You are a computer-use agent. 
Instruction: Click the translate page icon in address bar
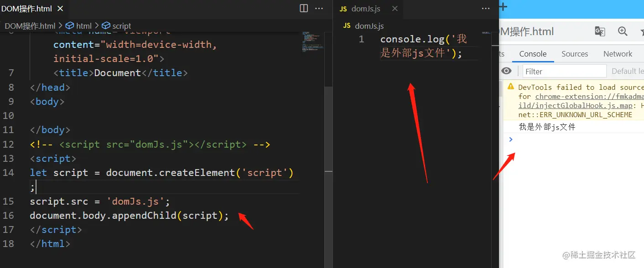(600, 31)
